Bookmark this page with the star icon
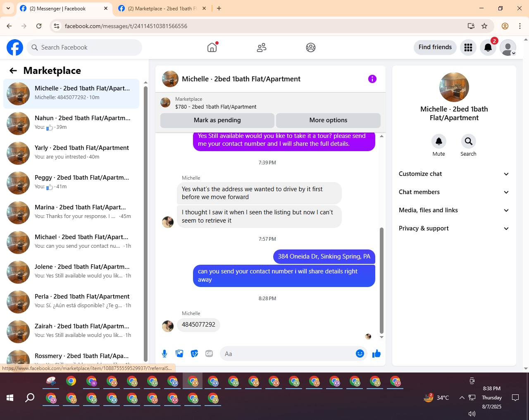The height and width of the screenshot is (420, 529). 484,26
